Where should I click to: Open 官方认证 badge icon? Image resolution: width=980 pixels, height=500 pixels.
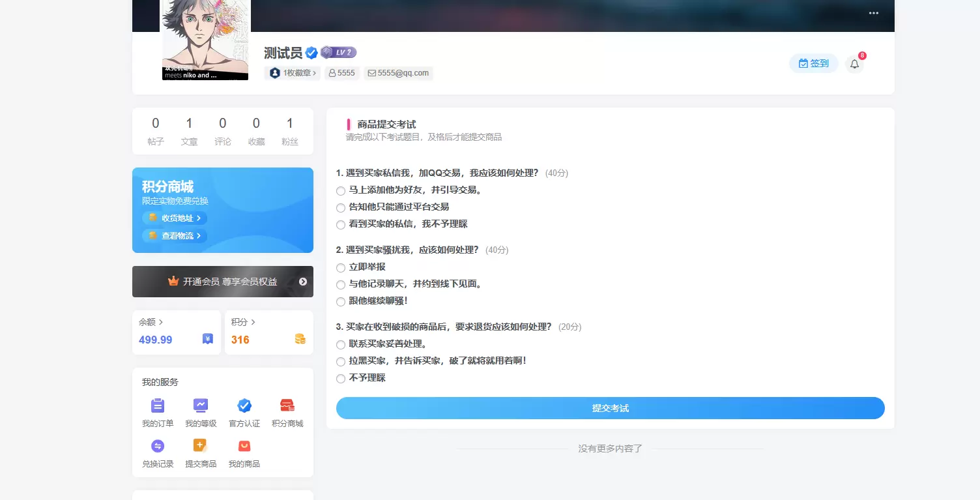coord(244,405)
